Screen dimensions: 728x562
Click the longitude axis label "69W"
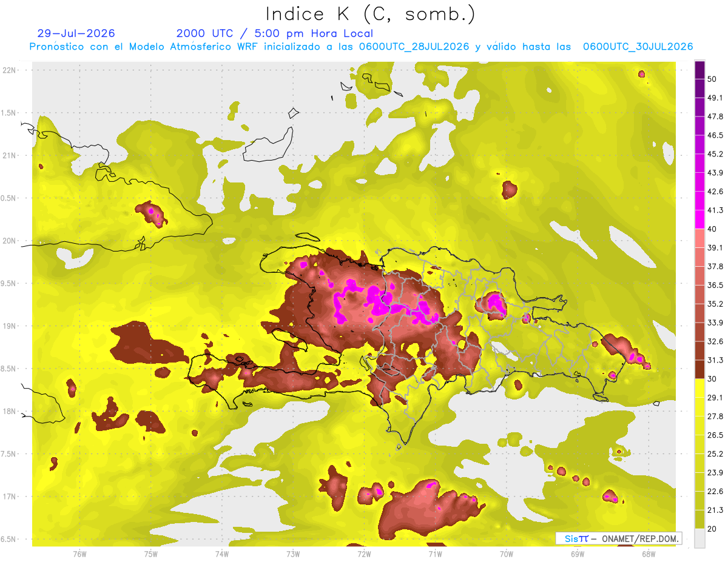click(578, 554)
